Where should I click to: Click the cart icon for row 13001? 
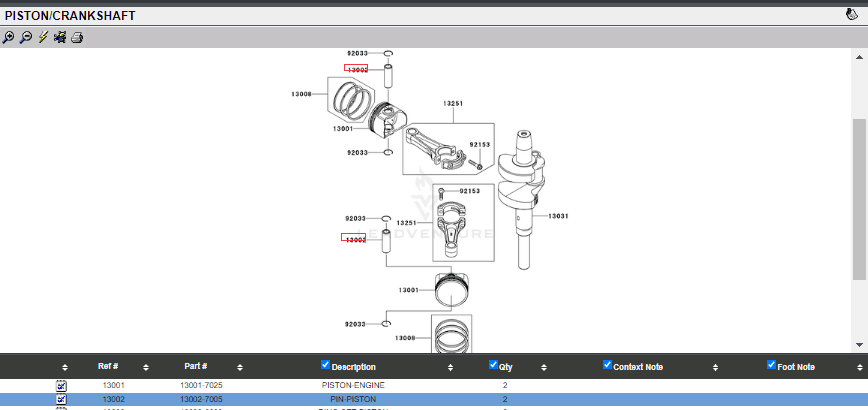(61, 385)
